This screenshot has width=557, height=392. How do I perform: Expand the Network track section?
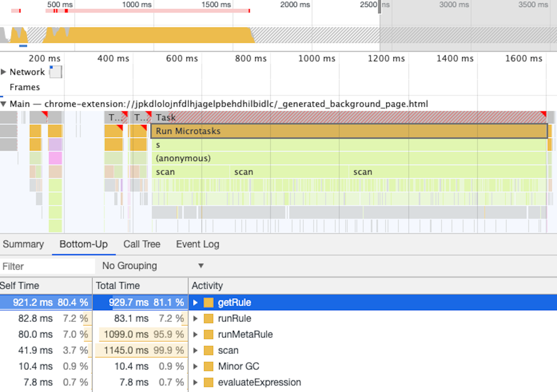[4, 72]
